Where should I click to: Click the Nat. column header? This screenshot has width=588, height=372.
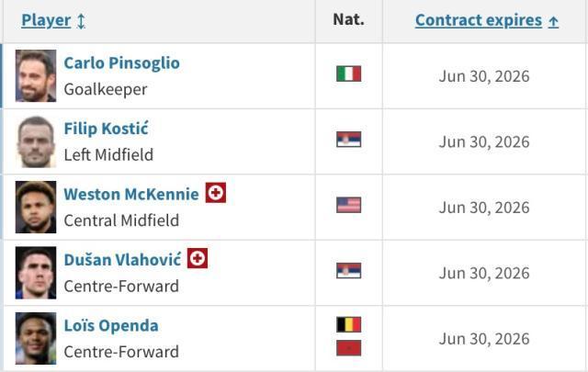click(x=348, y=19)
